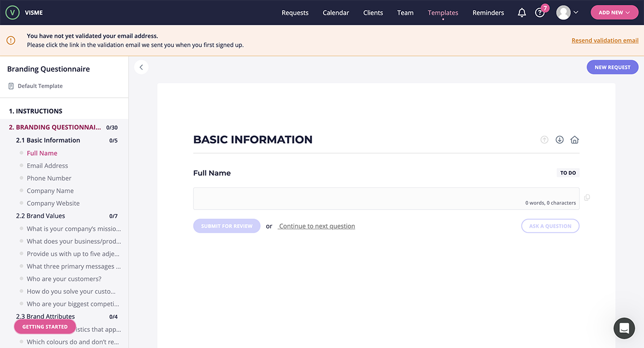Download the Basic Information form answers
644x348 pixels.
559,140
